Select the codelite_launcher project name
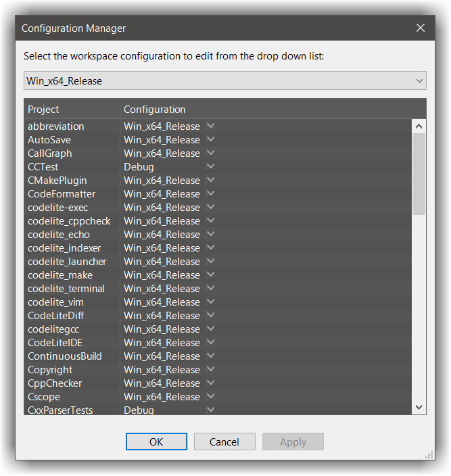The image size is (451, 476). (x=67, y=262)
